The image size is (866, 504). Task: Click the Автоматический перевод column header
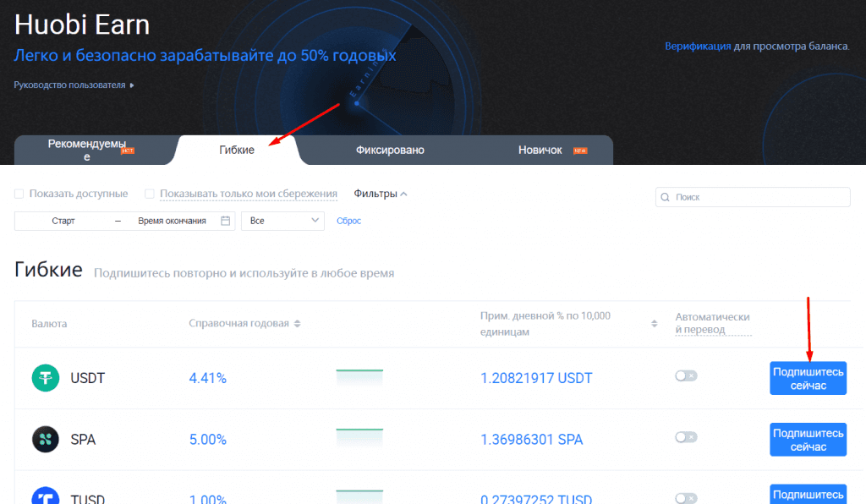(x=712, y=324)
